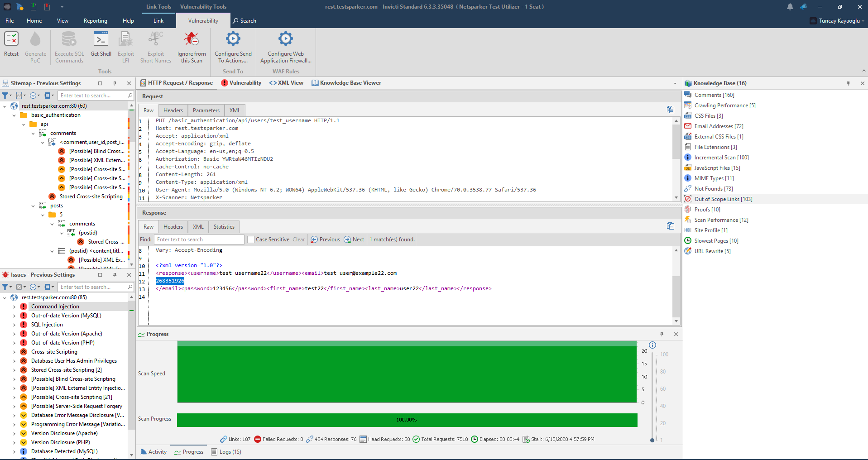Select the response Statistics tab
The image size is (868, 460).
point(224,227)
